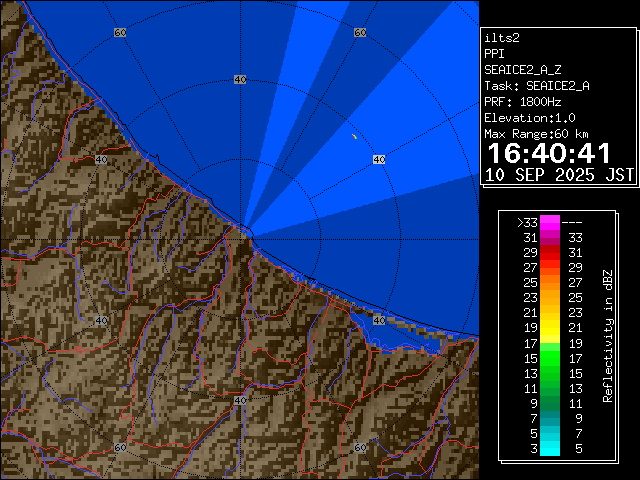Select the PRF: 1800Hz readout

click(x=522, y=102)
